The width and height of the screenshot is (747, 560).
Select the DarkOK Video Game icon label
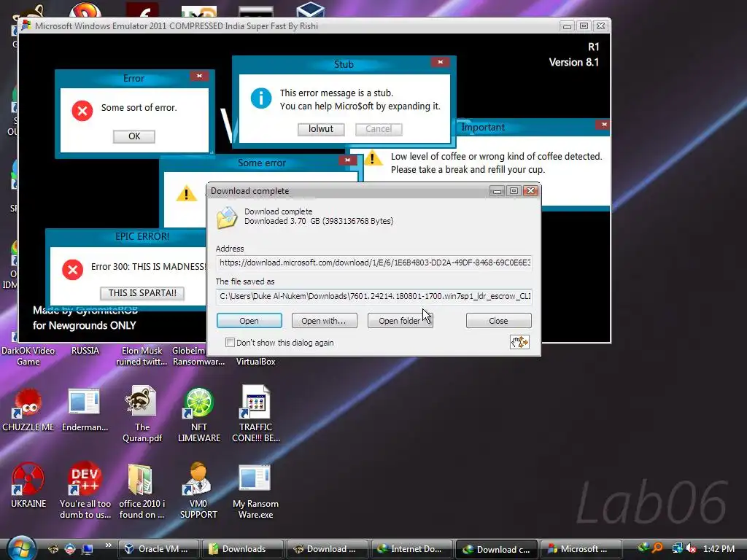[x=28, y=356]
